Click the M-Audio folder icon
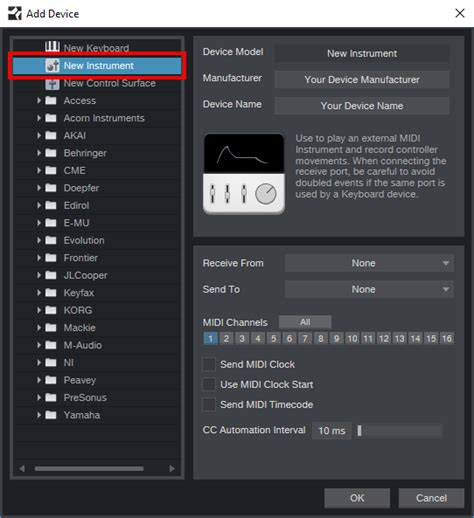 [x=51, y=345]
